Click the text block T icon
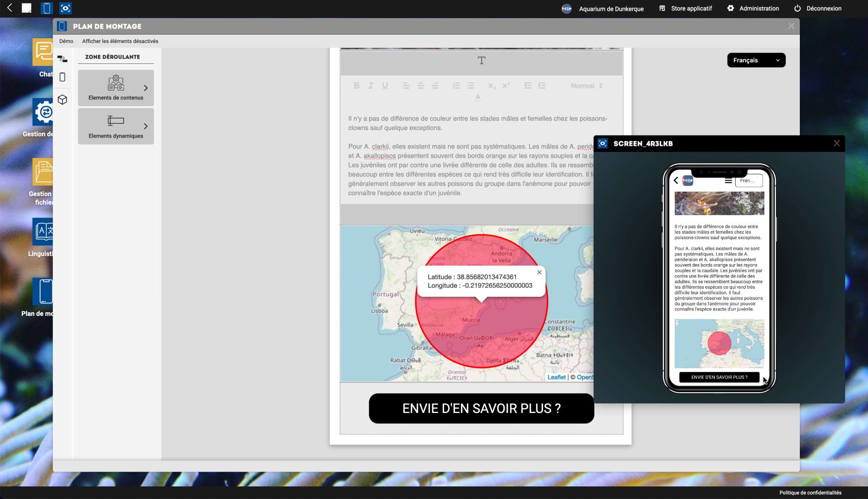The height and width of the screenshot is (499, 868). [481, 60]
